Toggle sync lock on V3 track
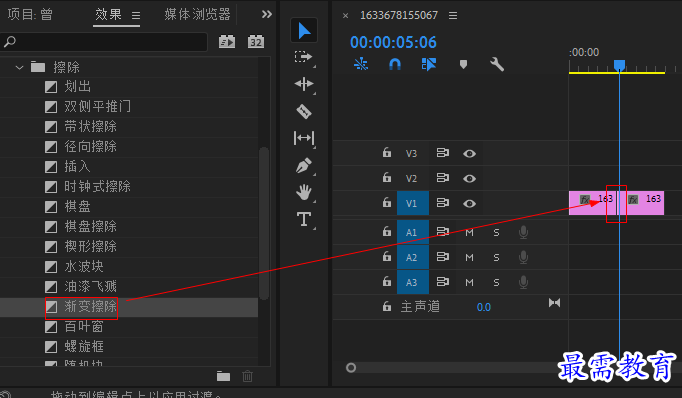682x398 pixels. (443, 153)
